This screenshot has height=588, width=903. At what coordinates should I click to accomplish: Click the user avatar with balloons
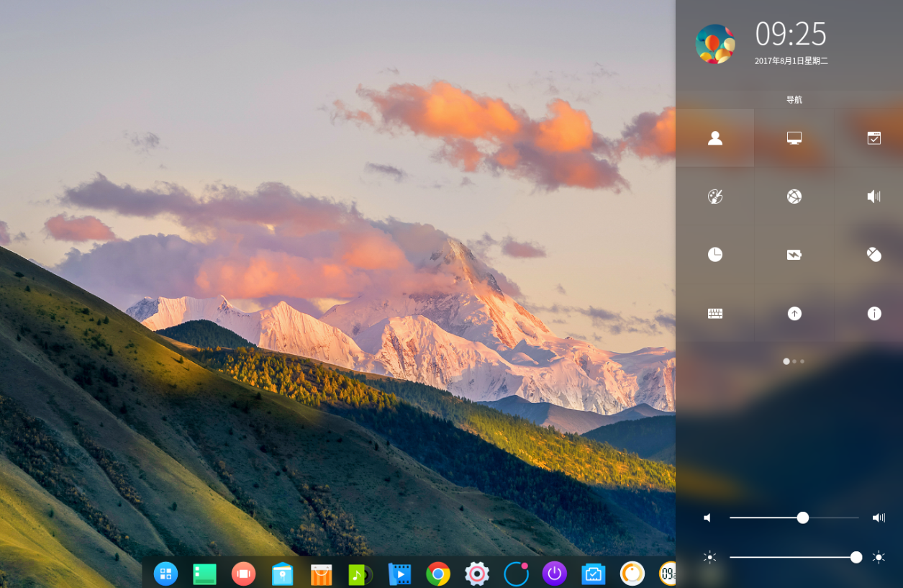click(x=715, y=44)
